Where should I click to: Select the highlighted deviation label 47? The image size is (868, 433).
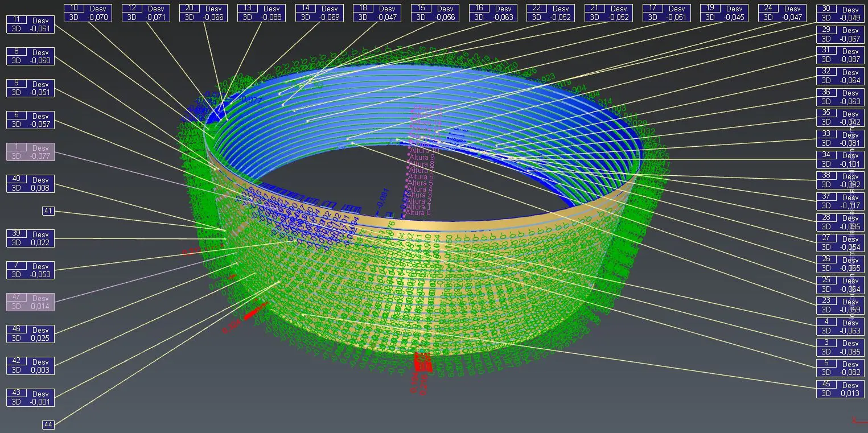[30, 302]
